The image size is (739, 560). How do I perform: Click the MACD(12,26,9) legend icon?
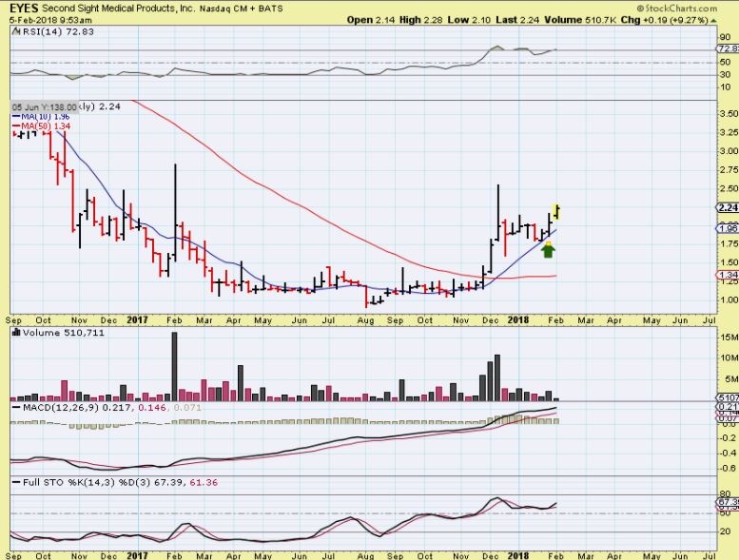(16, 406)
